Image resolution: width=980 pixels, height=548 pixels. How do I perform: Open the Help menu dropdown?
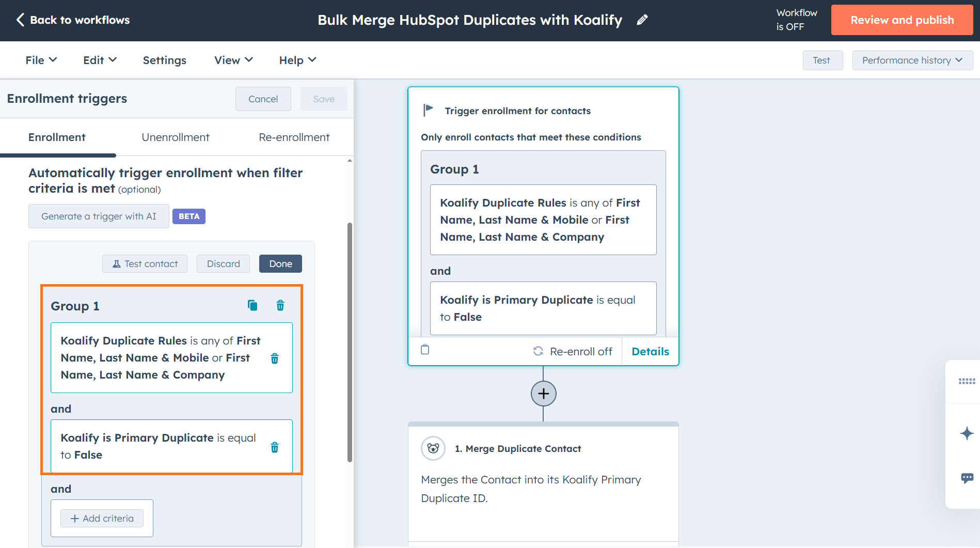297,60
